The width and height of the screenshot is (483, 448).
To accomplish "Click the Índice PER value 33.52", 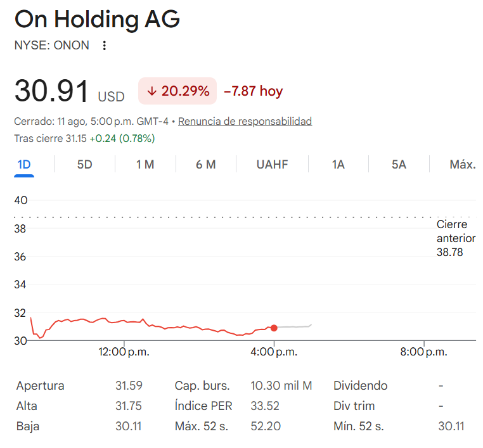I will (x=265, y=406).
